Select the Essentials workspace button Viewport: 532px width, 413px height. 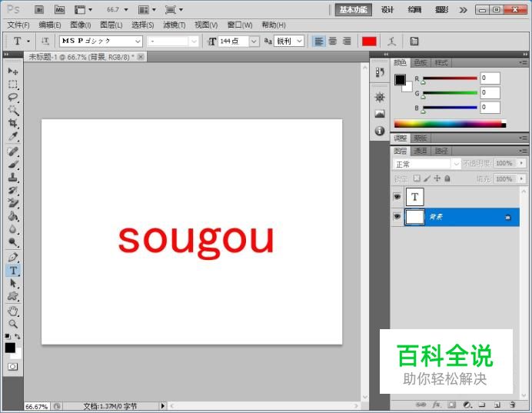click(353, 10)
